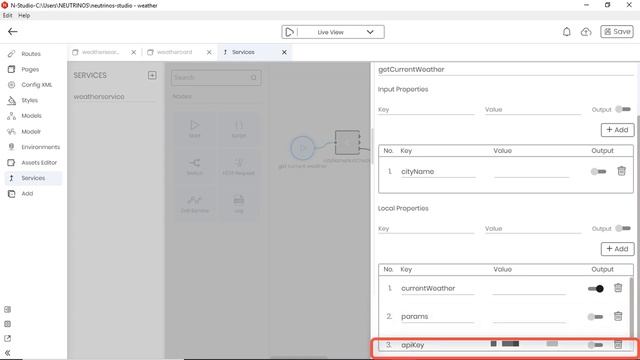Image resolution: width=640 pixels, height=360 pixels.
Task: Click the cloud upload icon
Action: (586, 32)
